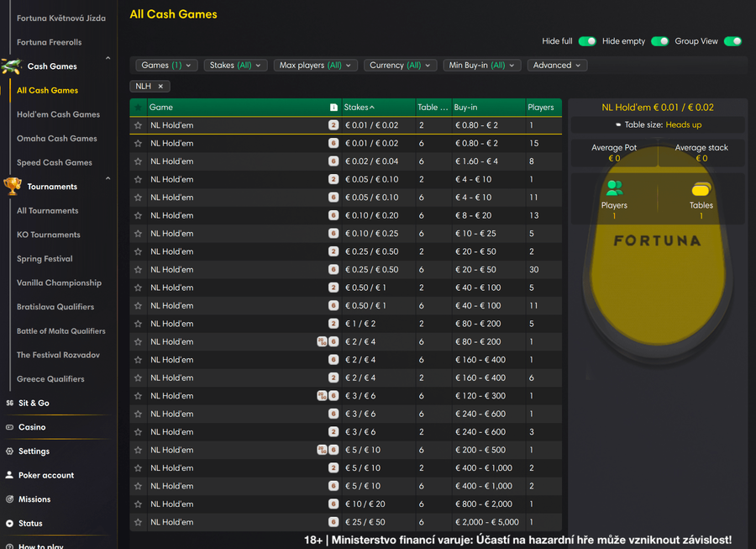Sort by the Players column header

(x=541, y=107)
